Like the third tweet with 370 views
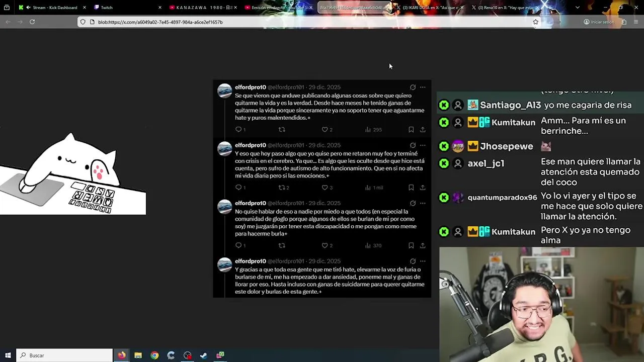This screenshot has height=362, width=644. click(x=325, y=245)
